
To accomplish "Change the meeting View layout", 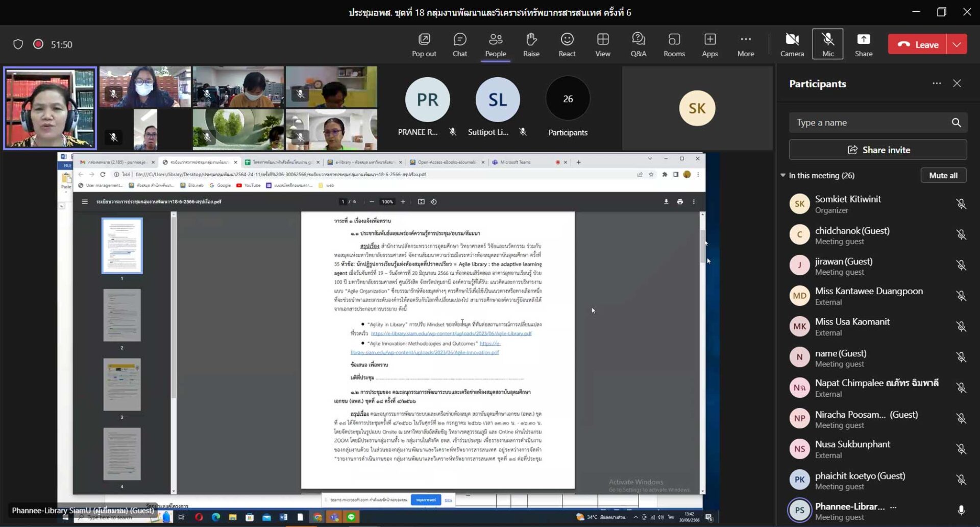I will (x=602, y=44).
